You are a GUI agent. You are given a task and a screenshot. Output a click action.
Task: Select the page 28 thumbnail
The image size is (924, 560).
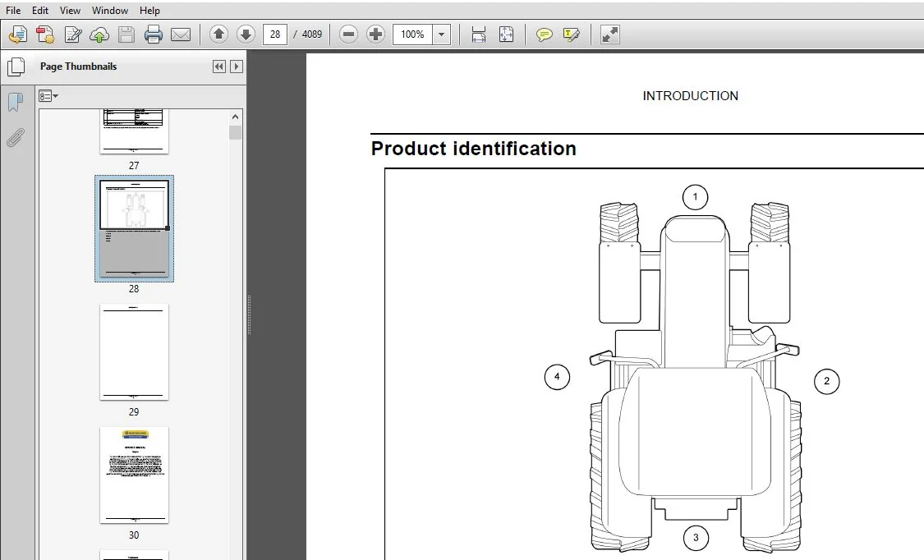pos(134,228)
